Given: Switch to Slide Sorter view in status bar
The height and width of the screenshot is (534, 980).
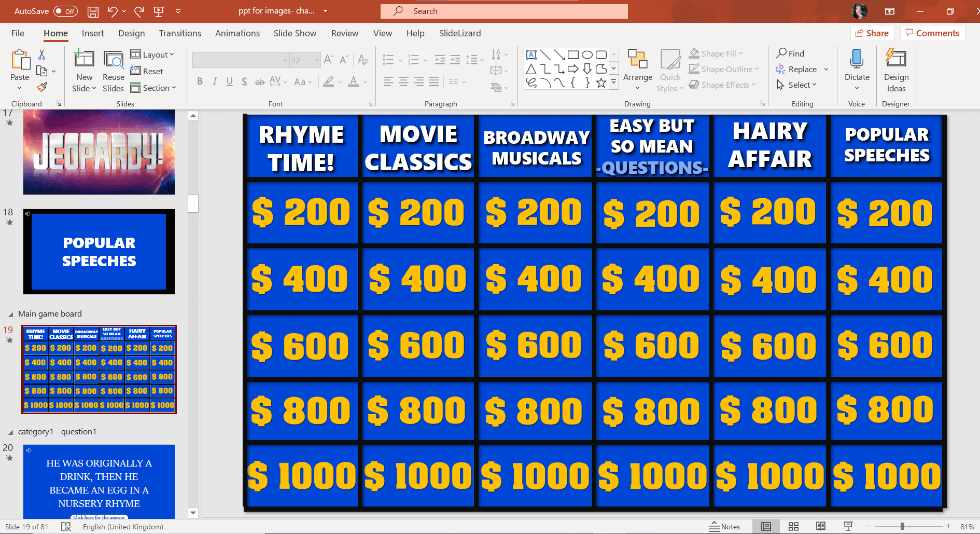Looking at the screenshot, I should click(793, 526).
